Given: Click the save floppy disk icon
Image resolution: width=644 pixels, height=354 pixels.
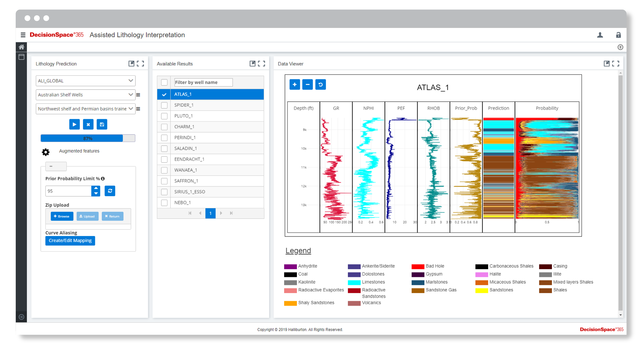Looking at the screenshot, I should 102,124.
